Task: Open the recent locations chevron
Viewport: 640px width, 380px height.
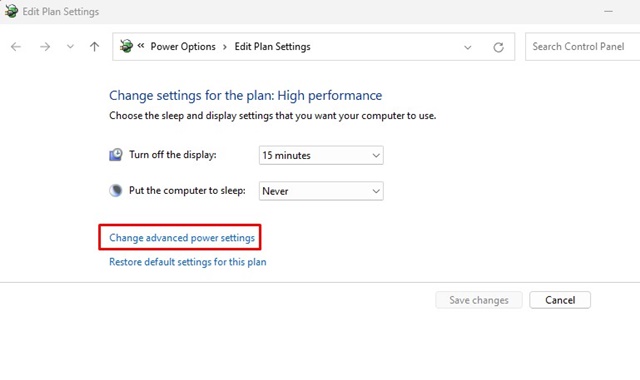Action: [70, 47]
